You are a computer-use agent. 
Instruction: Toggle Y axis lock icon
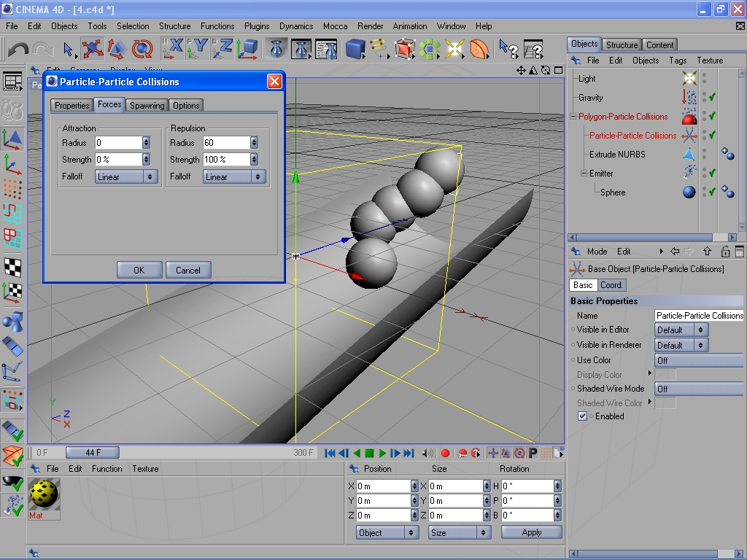197,49
